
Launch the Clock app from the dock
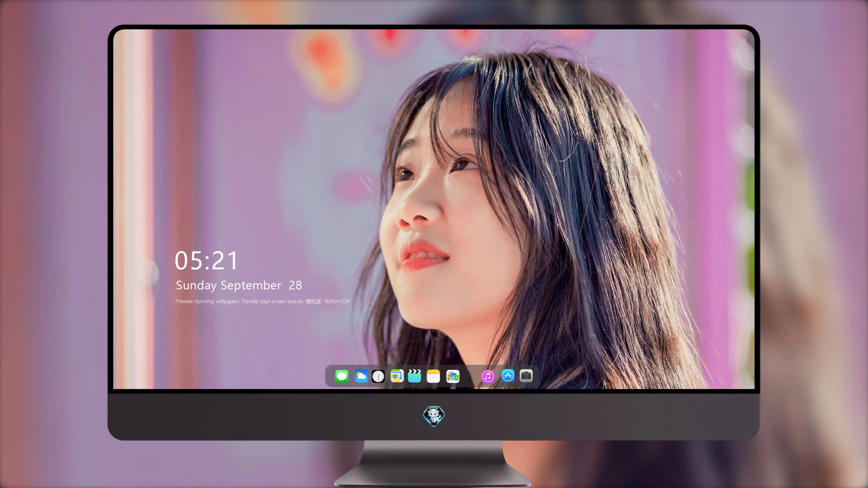click(378, 376)
